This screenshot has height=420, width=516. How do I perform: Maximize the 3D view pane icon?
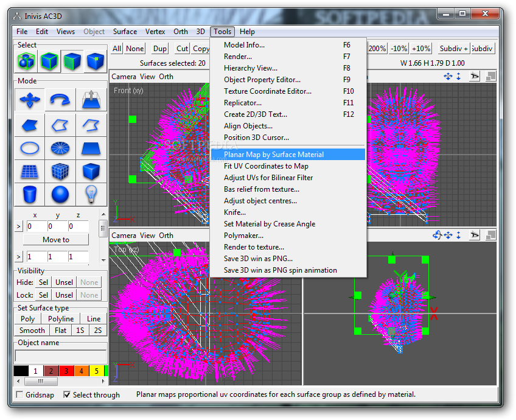490,235
